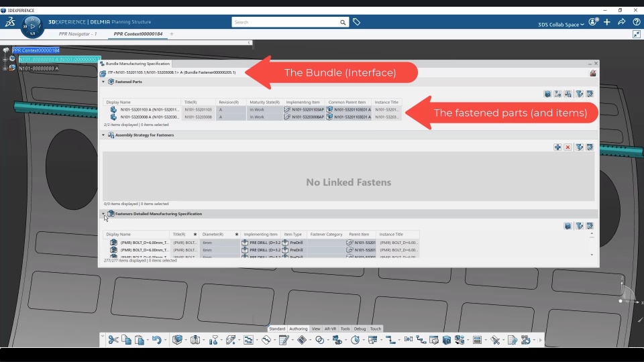
Task: Click the cube icon in Fasteners Detailed toolbar
Action: [568, 226]
